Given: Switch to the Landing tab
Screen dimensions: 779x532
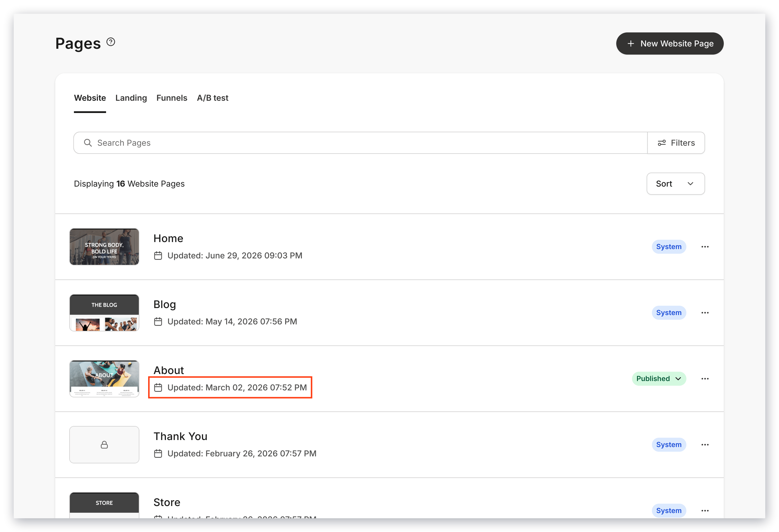Looking at the screenshot, I should (131, 98).
